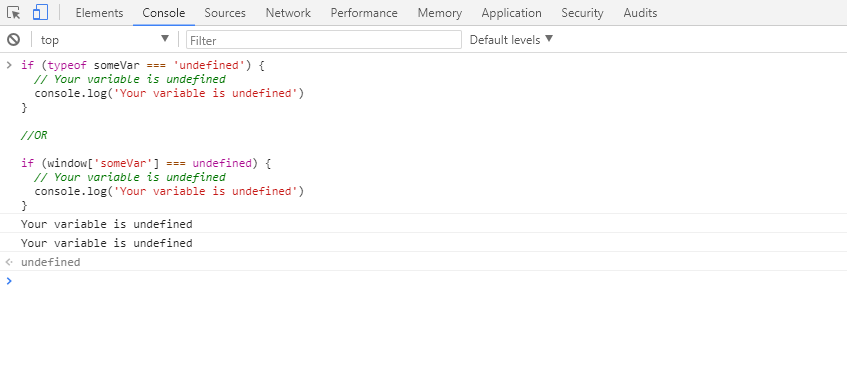
Task: Open the top context dropdown
Action: point(105,39)
